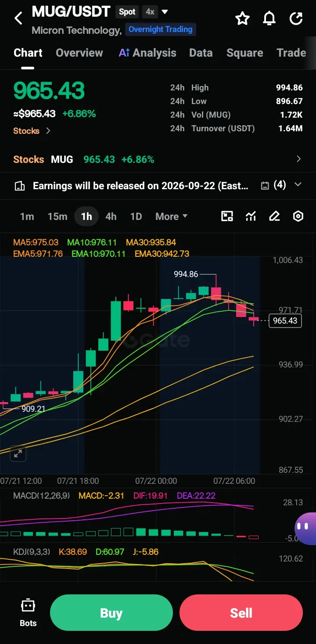Select the 15m timeframe
The image size is (316, 644).
coord(57,216)
